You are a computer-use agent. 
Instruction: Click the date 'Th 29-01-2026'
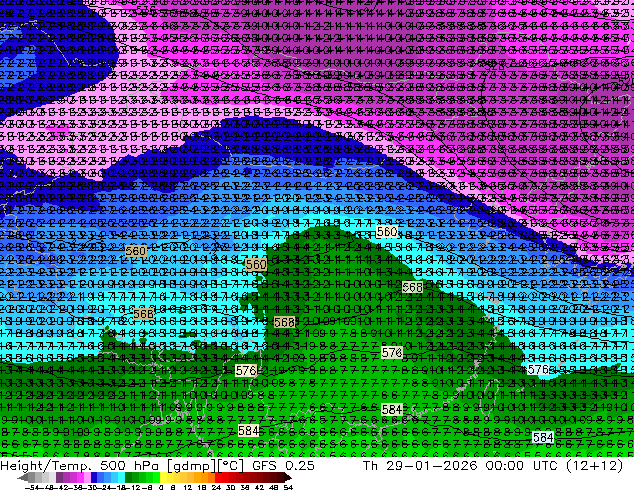(x=420, y=466)
